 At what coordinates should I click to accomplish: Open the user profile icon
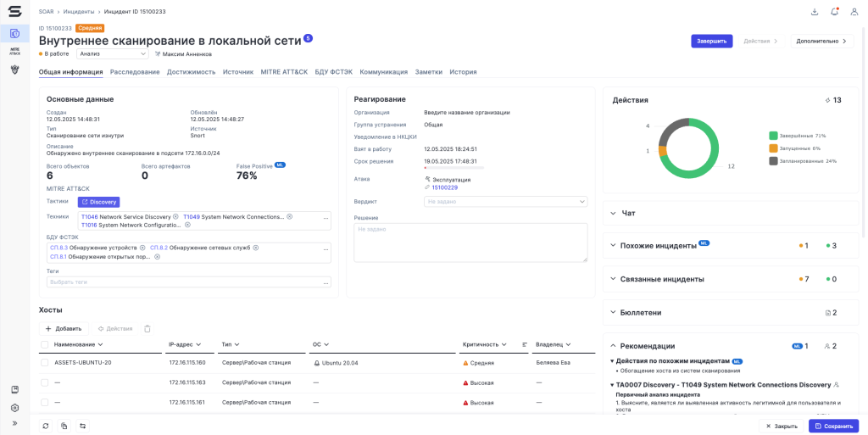(854, 12)
